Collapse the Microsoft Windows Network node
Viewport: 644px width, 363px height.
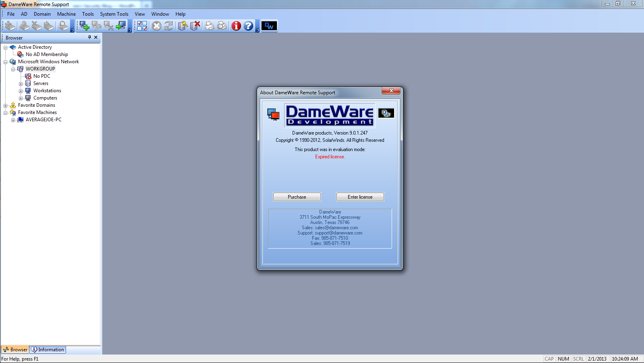coord(6,62)
